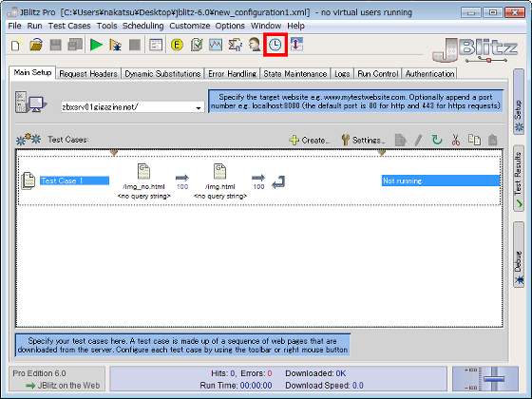Save the configuration with floppy icon
This screenshot has height=399, width=532.
click(56, 45)
